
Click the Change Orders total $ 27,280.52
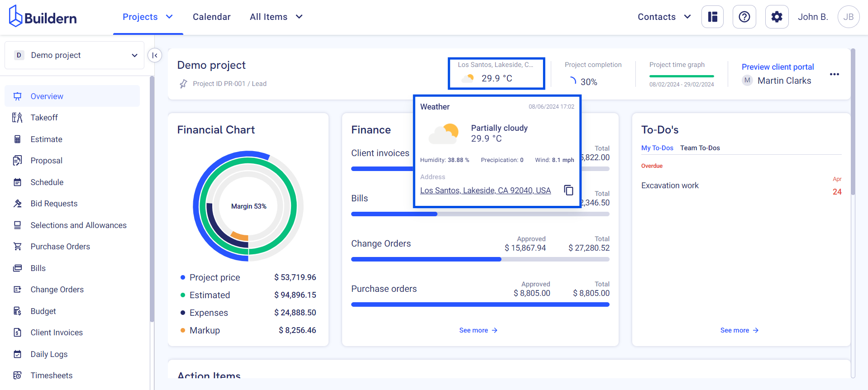pyautogui.click(x=589, y=248)
